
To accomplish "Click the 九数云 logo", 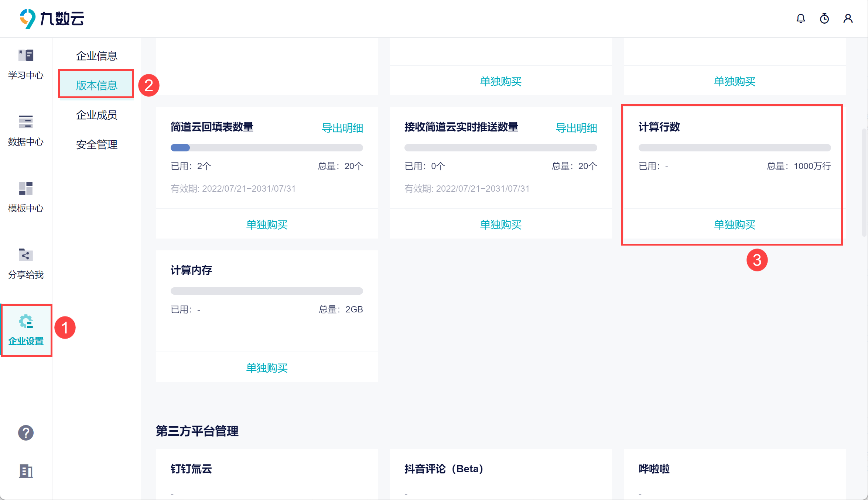I will [52, 18].
